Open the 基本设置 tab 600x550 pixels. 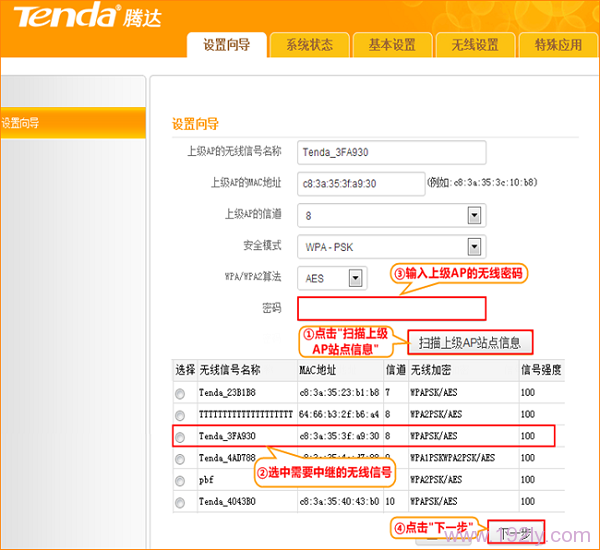[x=392, y=45]
